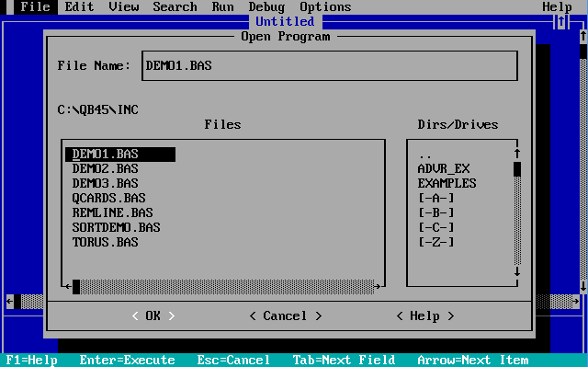Open the Run menu
588x367 pixels.
pos(222,6)
